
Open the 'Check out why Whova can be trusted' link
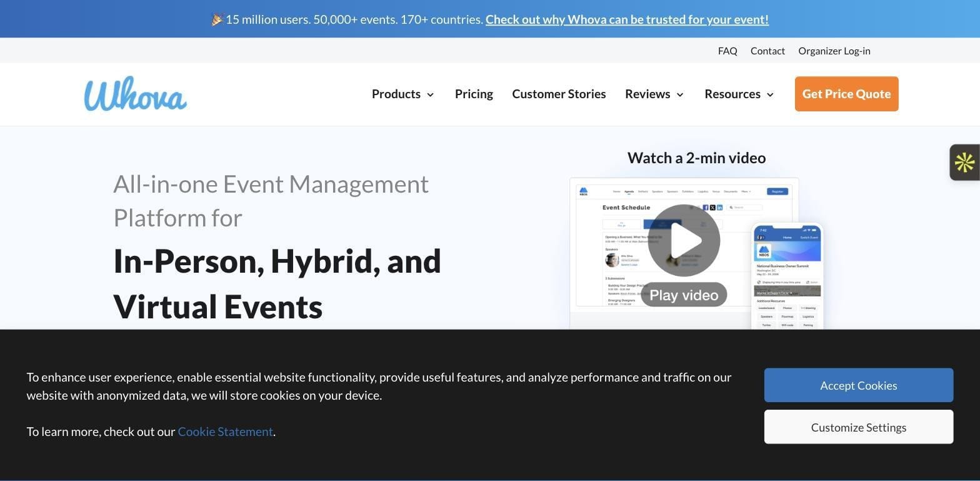pyautogui.click(x=627, y=19)
